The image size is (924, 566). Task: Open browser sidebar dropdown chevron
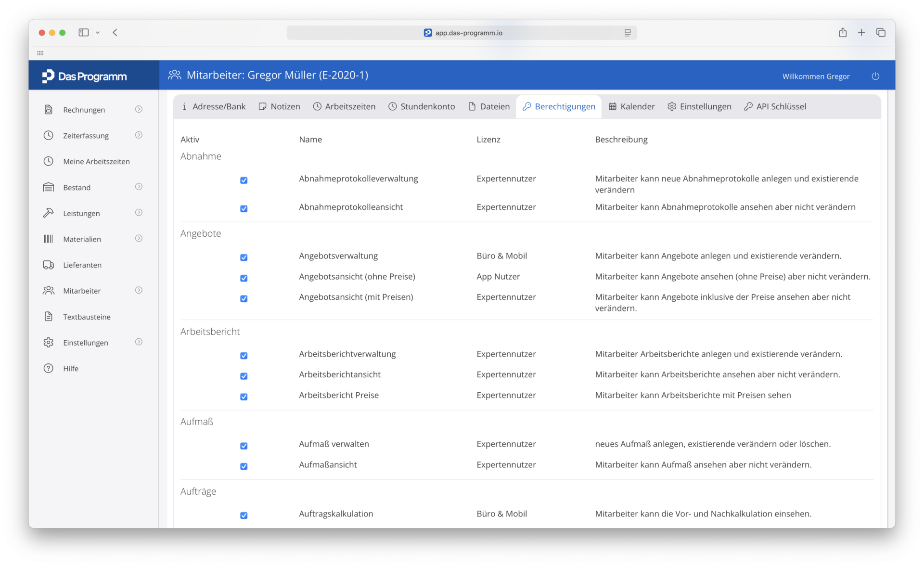coord(98,32)
